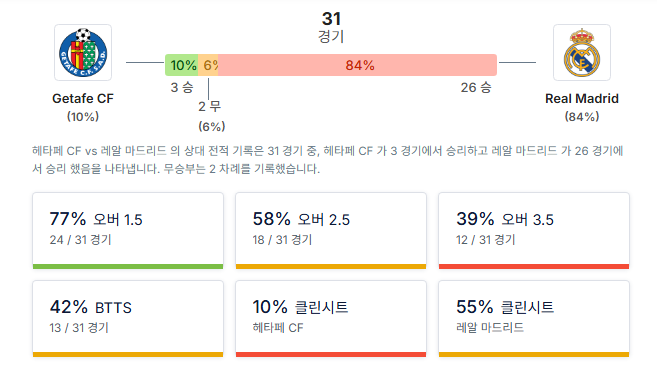Click the 31 경기 total matches heading
The image size is (657, 367).
point(331,27)
